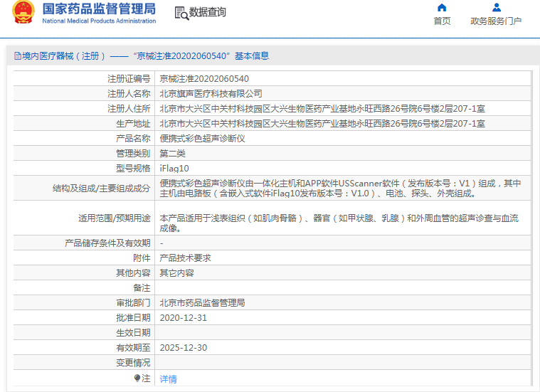Click the 管理类别 label
This screenshot has height=392, width=540.
click(133, 153)
